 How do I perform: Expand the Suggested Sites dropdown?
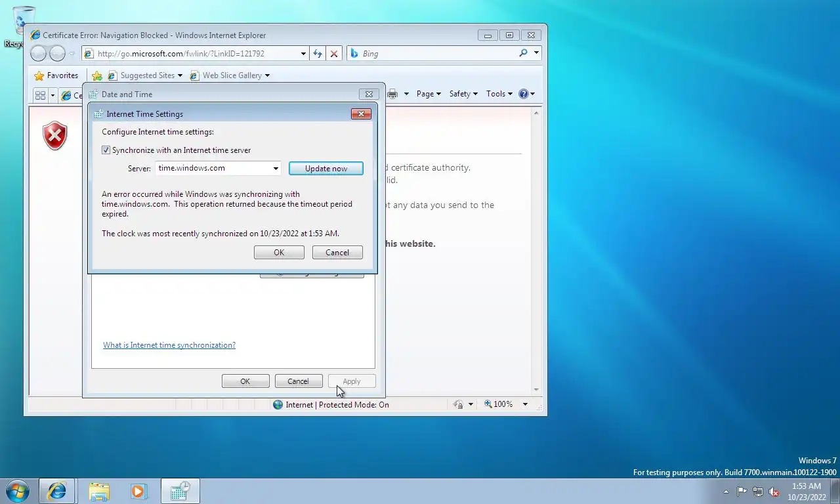tap(180, 75)
